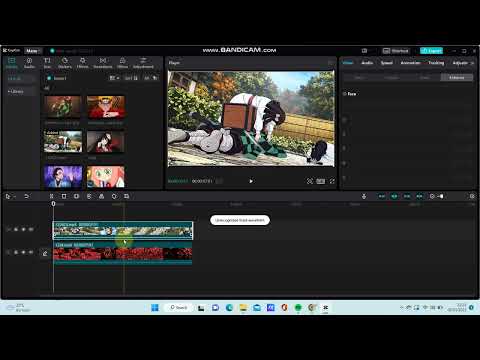
Task: Hide the lower track with eye icon
Action: click(23, 252)
